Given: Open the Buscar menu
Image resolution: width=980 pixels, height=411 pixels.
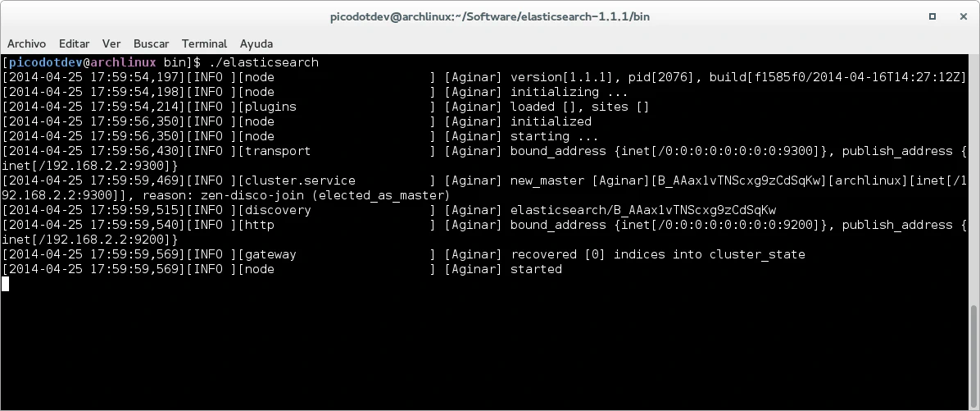Looking at the screenshot, I should [151, 43].
